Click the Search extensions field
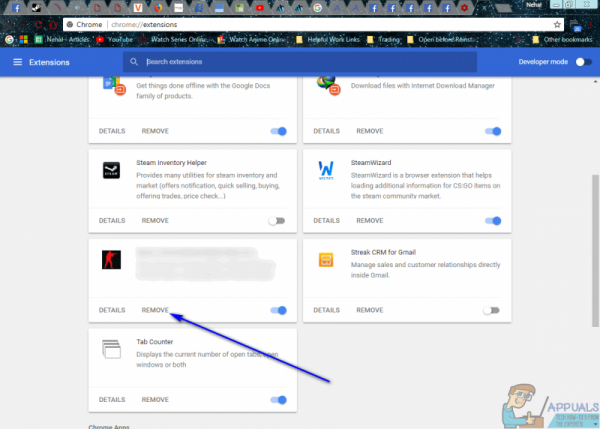This screenshot has height=429, width=600. (x=300, y=62)
